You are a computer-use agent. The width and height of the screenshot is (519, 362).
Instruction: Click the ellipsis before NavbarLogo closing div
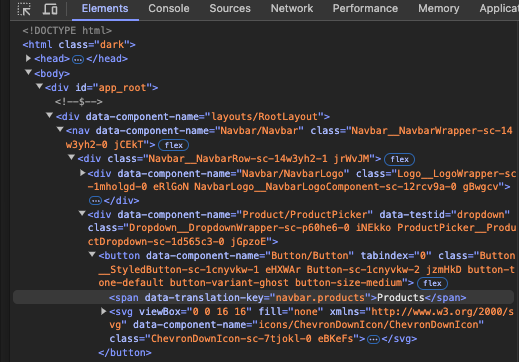[x=95, y=201]
